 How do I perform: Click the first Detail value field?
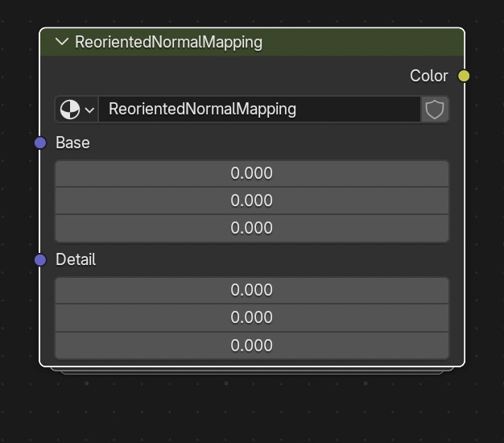(252, 290)
